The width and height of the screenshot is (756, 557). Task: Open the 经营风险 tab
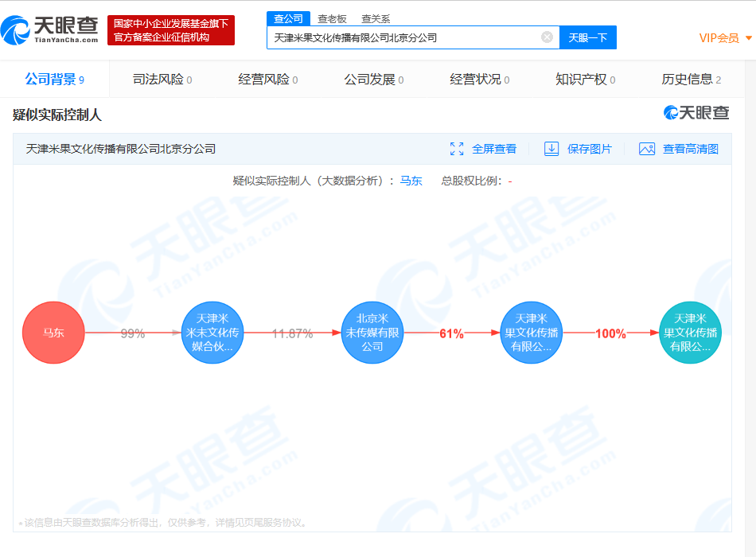pyautogui.click(x=267, y=79)
